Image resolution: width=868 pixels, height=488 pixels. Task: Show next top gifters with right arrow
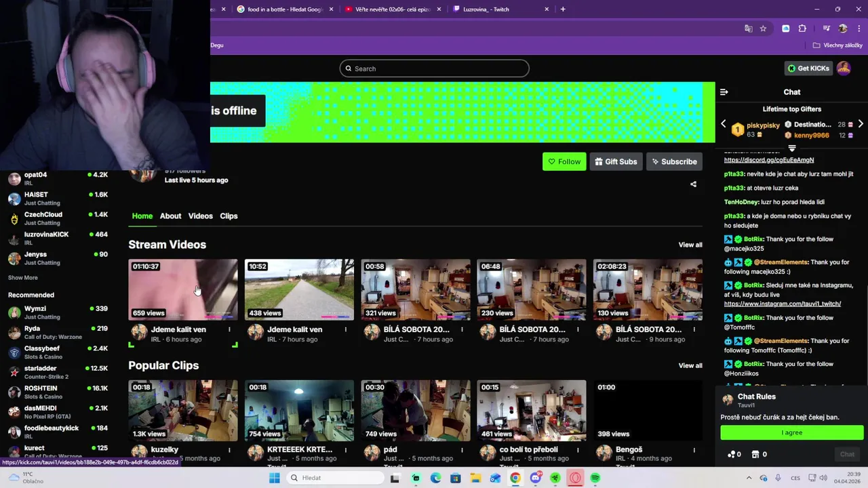(x=861, y=124)
